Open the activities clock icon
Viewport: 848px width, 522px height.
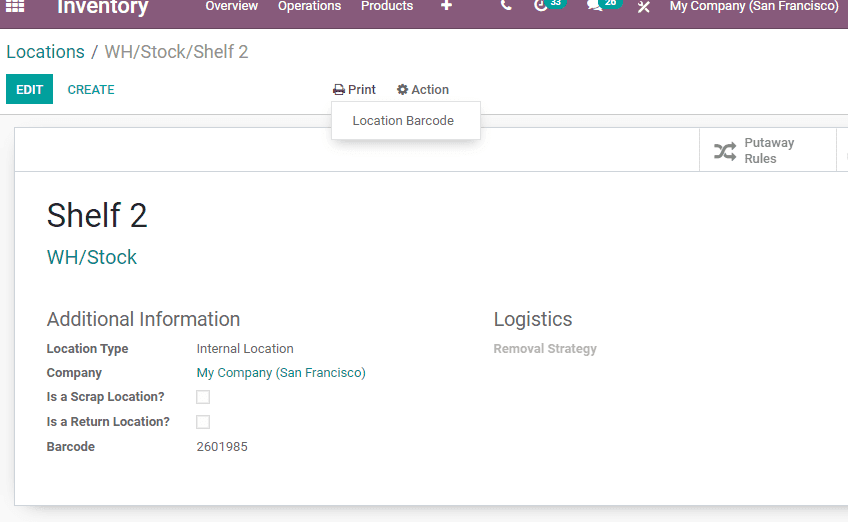click(540, 6)
